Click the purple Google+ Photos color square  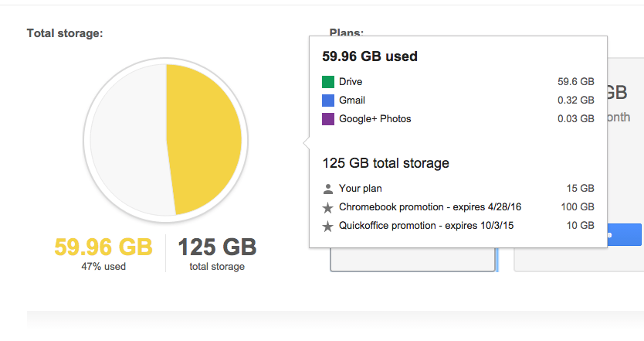click(327, 119)
